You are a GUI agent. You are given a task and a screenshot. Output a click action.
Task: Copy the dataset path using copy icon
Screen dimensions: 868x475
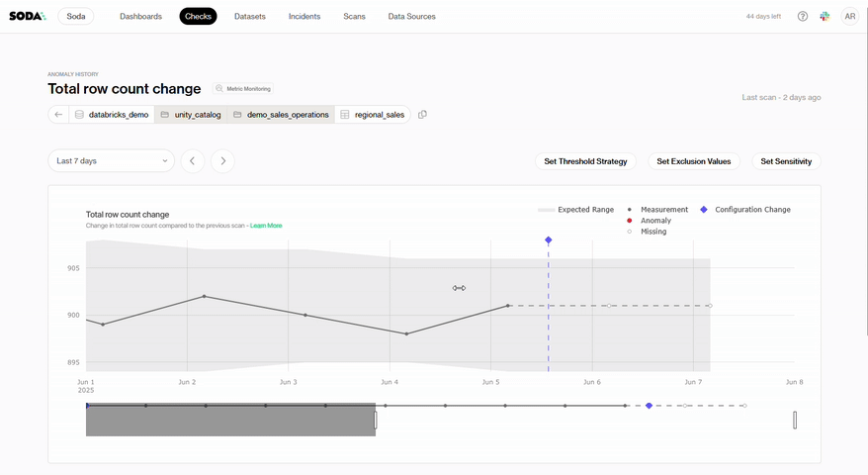[x=422, y=115]
